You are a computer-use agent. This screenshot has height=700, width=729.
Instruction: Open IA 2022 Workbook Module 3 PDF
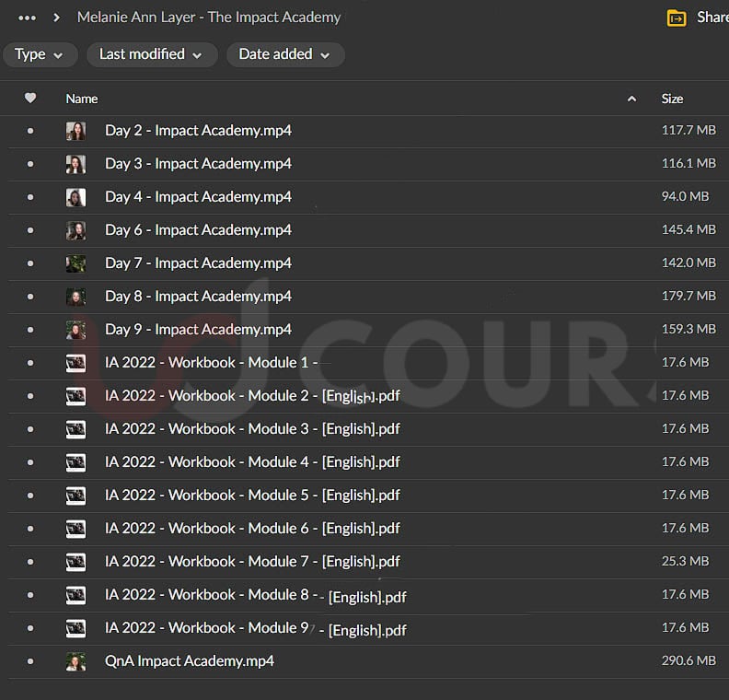pos(252,429)
